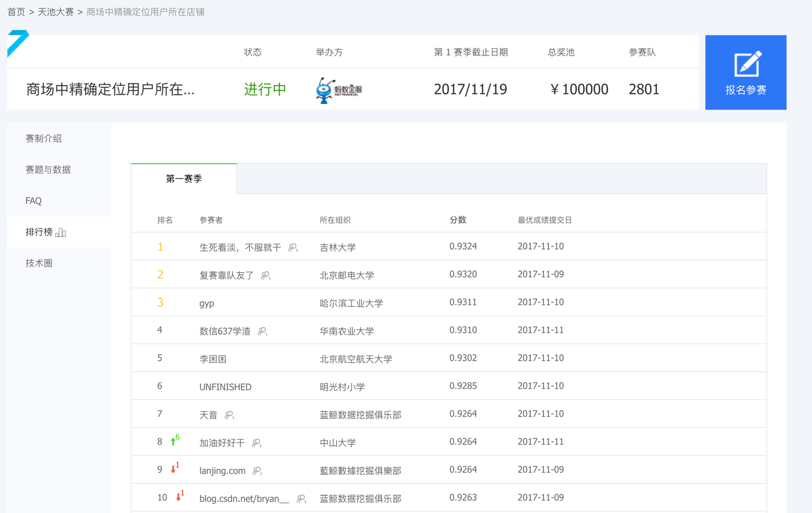Click the 蚂蚁金服 organizer logo

[x=337, y=89]
